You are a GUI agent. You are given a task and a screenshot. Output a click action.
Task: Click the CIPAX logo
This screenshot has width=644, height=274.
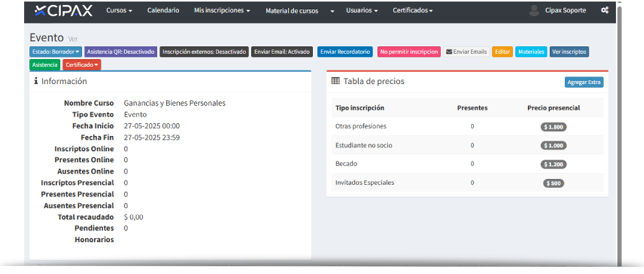[63, 11]
